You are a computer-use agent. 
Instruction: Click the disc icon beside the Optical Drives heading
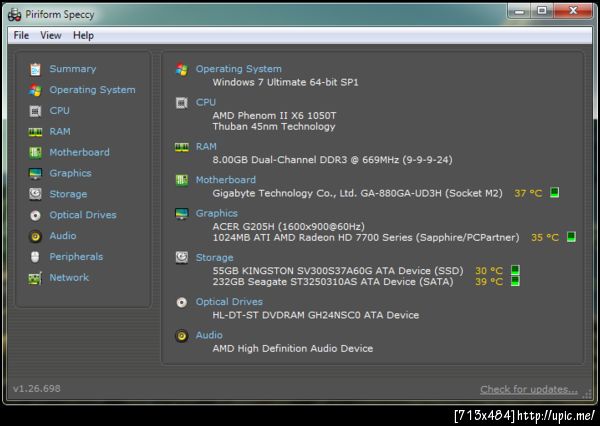pyautogui.click(x=182, y=302)
